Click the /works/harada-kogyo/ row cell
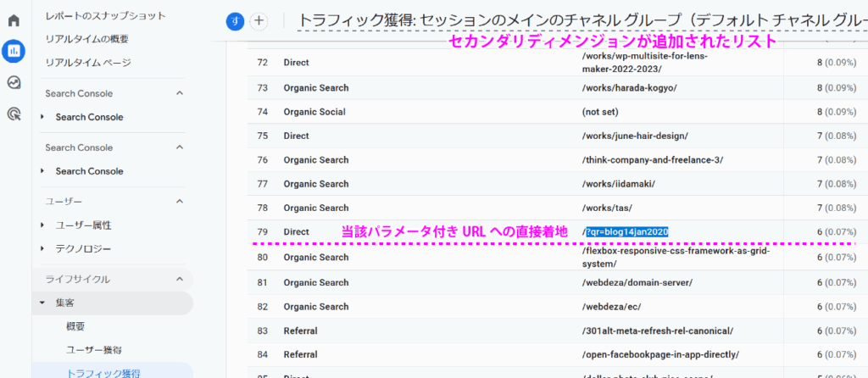Screen dimensions: 868x378 pos(629,87)
